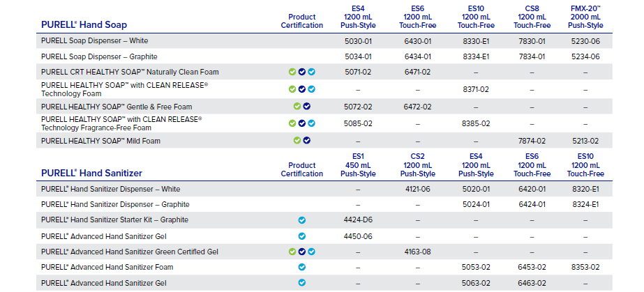Click part number 4424-D6

tap(358, 220)
